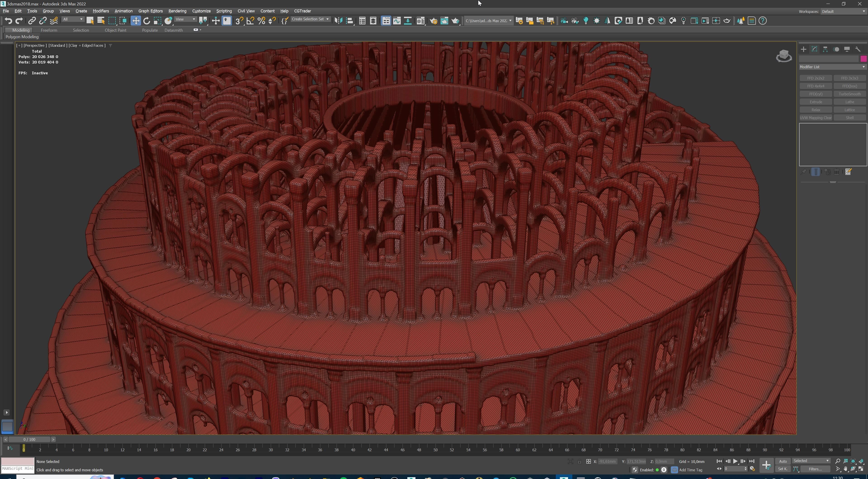This screenshot has width=868, height=479.
Task: Open Render Setup teapot icon
Action: point(434,21)
